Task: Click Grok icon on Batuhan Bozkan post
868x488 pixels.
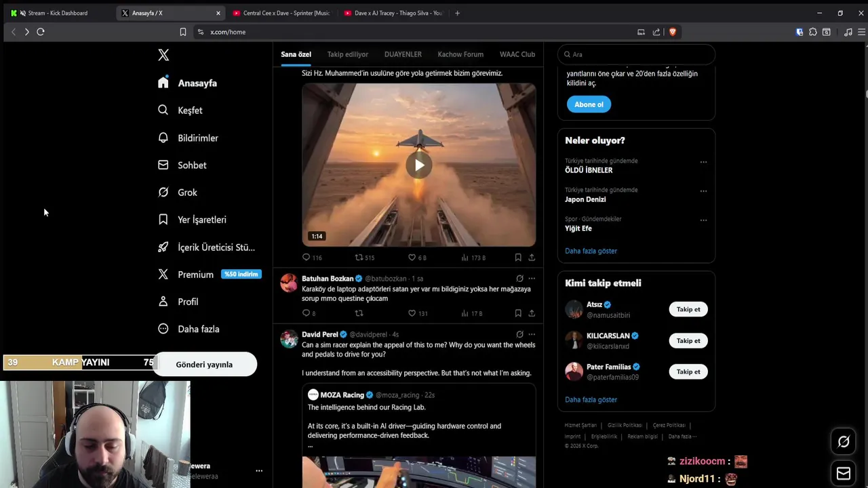Action: [519, 279]
